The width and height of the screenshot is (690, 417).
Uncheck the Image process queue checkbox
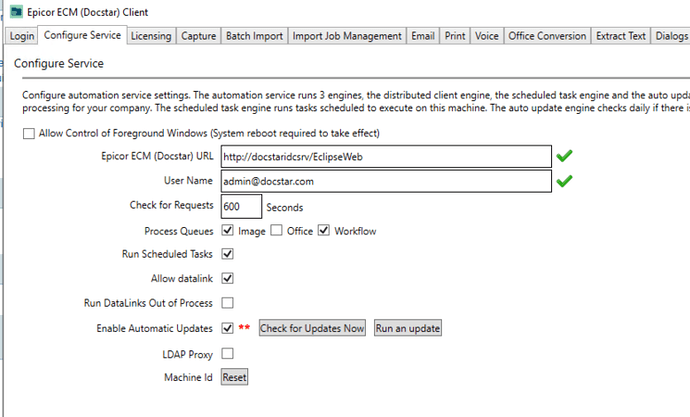coord(228,230)
